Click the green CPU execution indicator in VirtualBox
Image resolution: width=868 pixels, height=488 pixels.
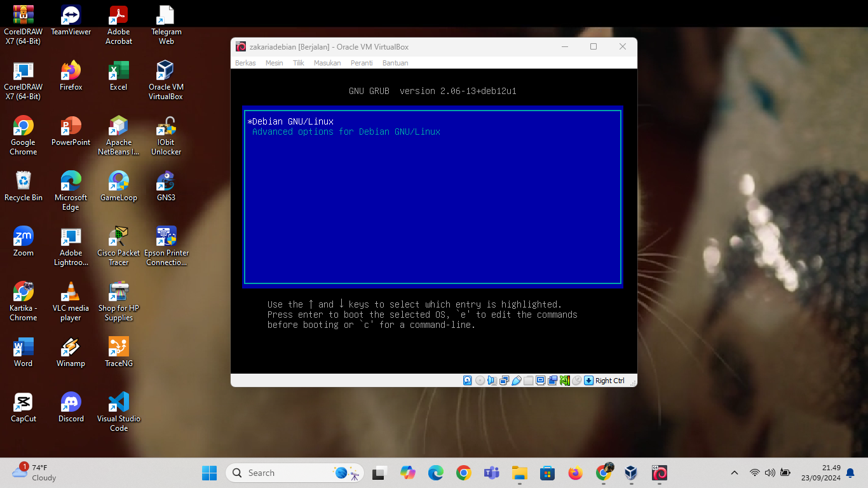565,381
